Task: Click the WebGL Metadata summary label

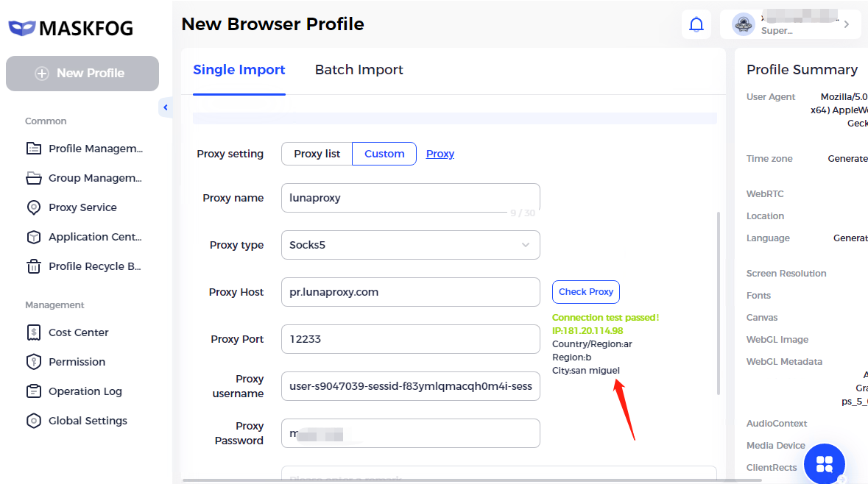Action: point(784,362)
